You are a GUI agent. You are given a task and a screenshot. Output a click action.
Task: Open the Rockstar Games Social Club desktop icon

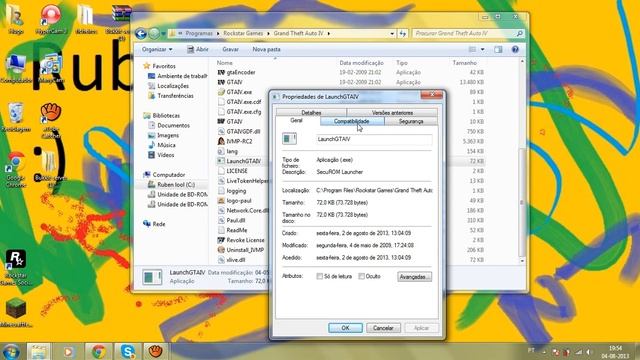[16, 268]
